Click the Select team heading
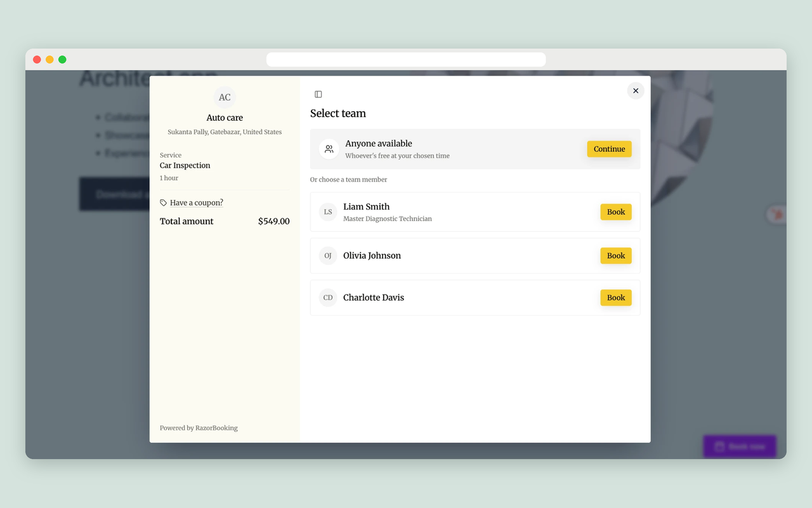This screenshot has width=812, height=508. [x=338, y=114]
